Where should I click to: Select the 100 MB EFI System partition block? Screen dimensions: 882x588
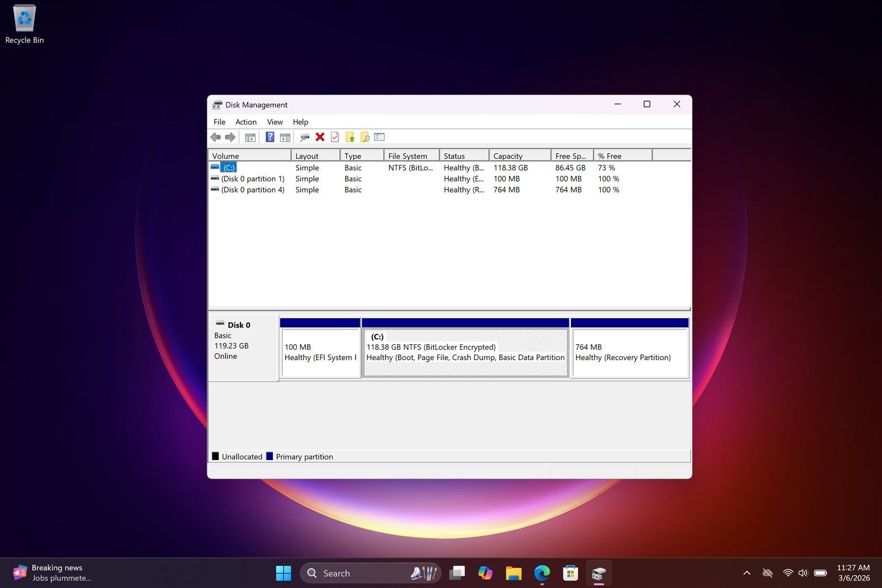click(320, 348)
